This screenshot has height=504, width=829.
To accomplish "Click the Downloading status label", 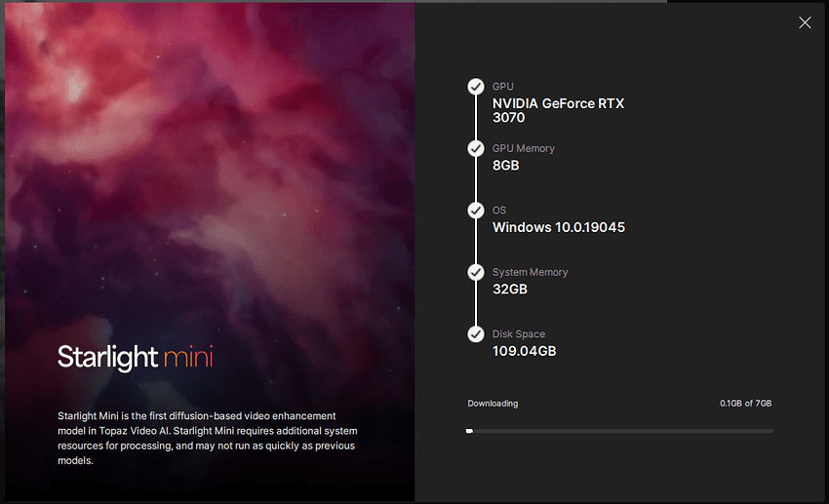I will point(493,404).
